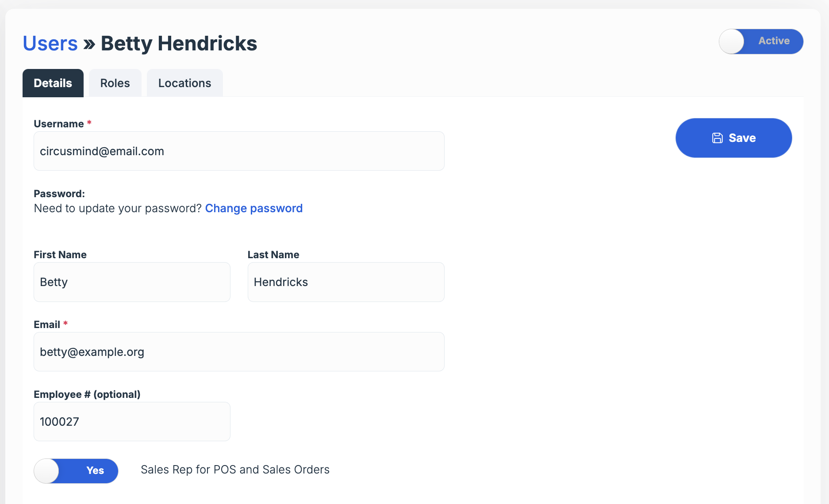This screenshot has width=829, height=504.
Task: Click the Sales Rep for POS label
Action: point(235,470)
